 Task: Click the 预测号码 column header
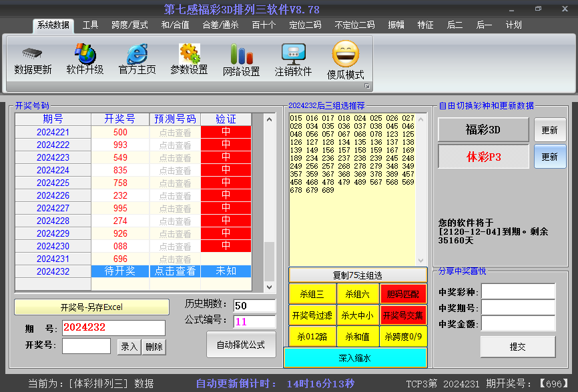[x=175, y=119]
